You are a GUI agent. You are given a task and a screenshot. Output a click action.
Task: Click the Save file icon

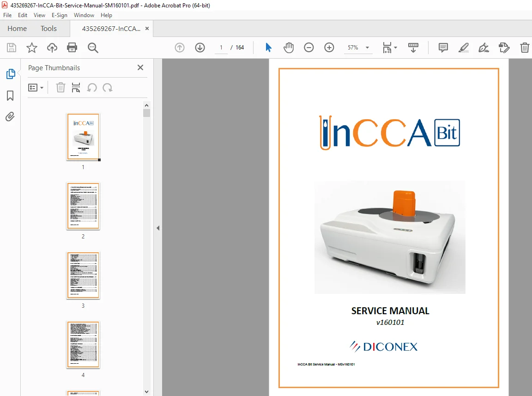[x=12, y=48]
